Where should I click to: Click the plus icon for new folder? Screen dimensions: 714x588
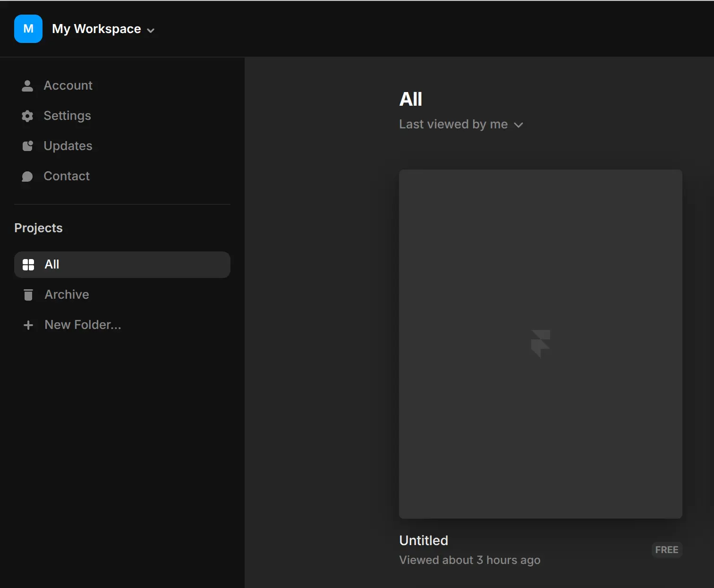click(28, 325)
